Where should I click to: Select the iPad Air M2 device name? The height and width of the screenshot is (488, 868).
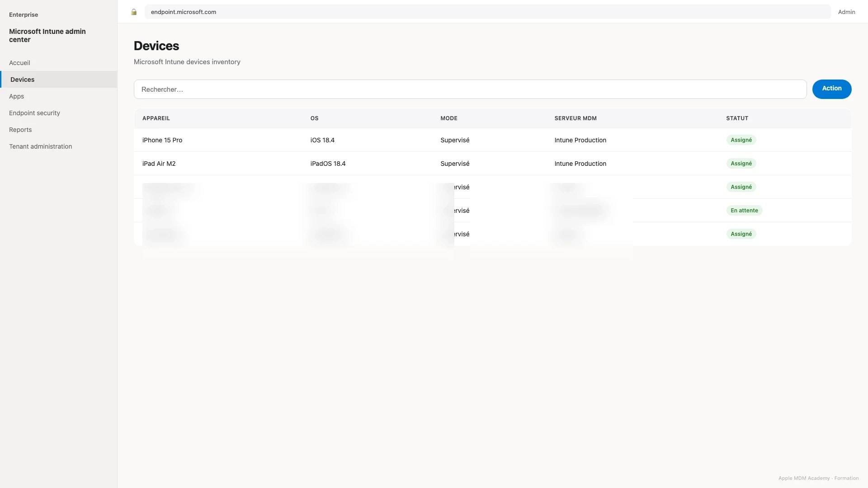pos(159,164)
